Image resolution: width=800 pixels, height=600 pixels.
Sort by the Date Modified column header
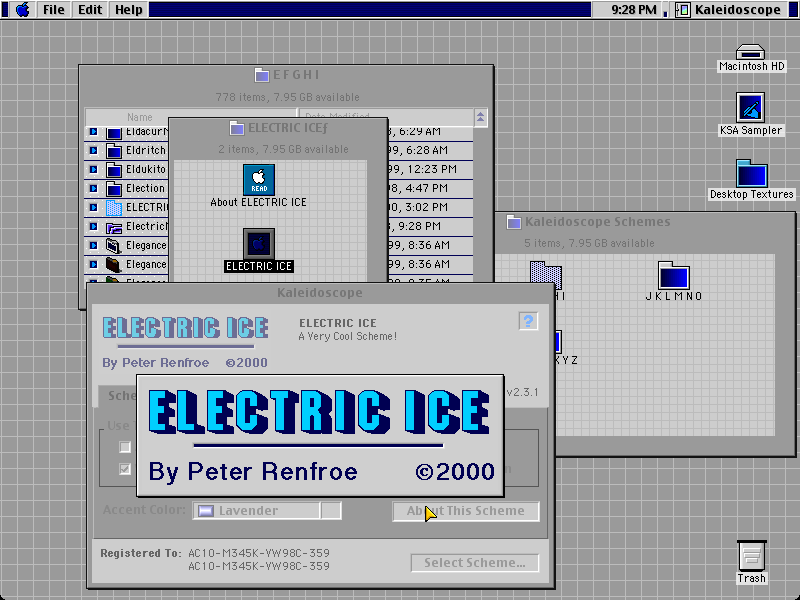[386, 117]
